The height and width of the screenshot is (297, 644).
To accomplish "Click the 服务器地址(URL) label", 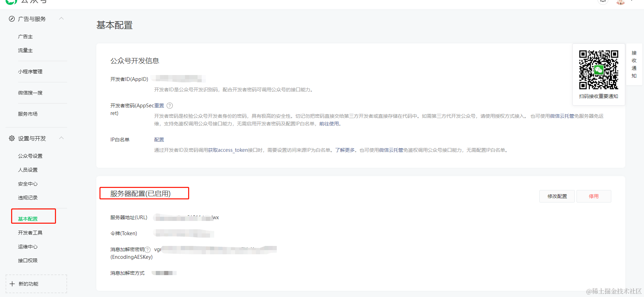I will [129, 217].
